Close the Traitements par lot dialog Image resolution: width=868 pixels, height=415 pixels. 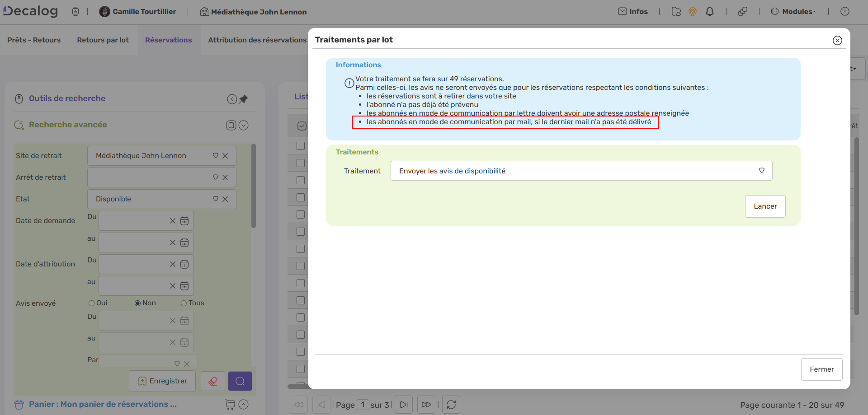tap(837, 40)
